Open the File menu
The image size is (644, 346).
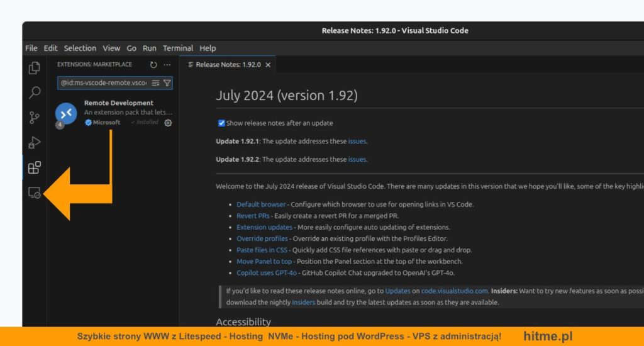31,48
